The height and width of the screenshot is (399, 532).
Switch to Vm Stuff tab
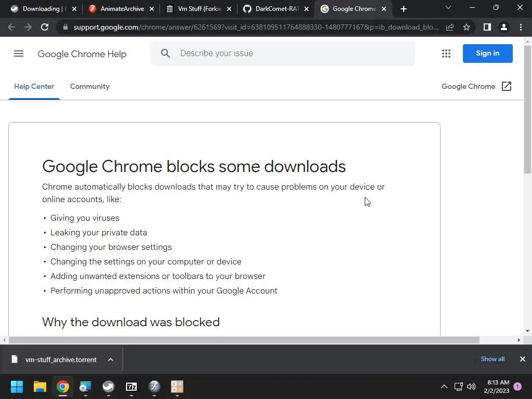tap(198, 9)
